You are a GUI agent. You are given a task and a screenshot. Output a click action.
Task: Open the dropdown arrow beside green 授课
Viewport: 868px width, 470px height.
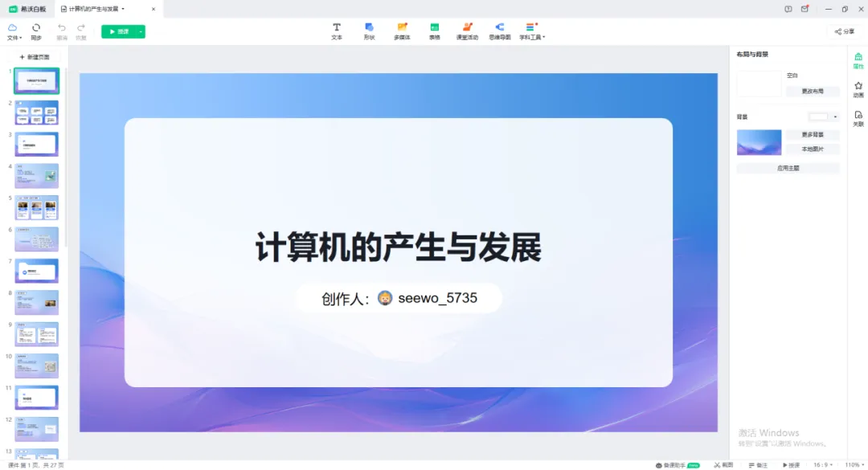click(x=141, y=31)
